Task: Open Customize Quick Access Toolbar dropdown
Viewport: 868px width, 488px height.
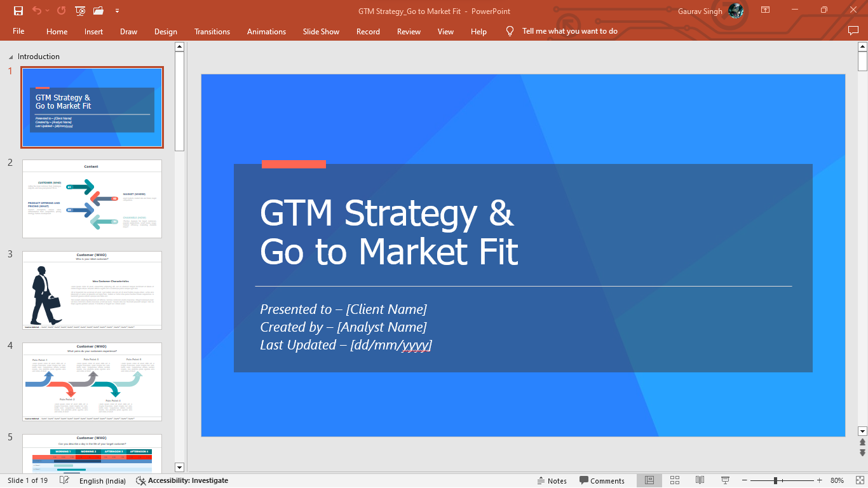Action: (117, 11)
